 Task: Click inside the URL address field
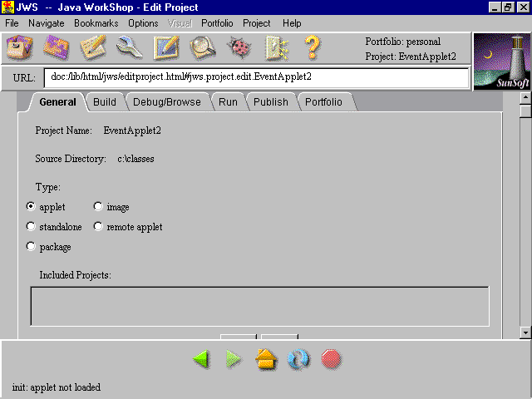tap(256, 77)
